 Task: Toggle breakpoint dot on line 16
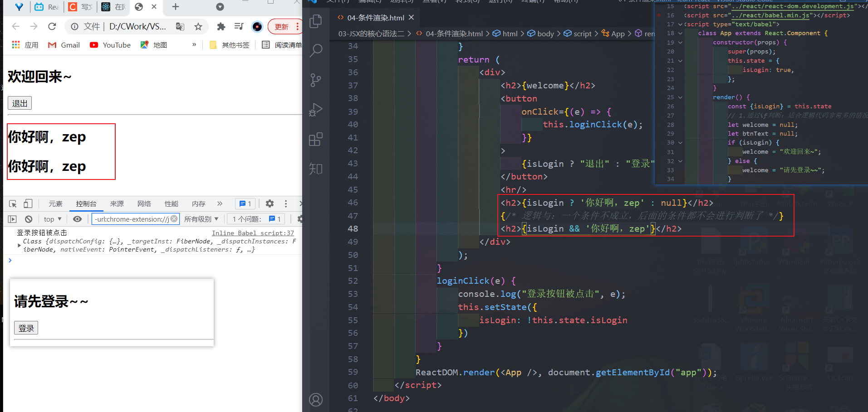659,15
